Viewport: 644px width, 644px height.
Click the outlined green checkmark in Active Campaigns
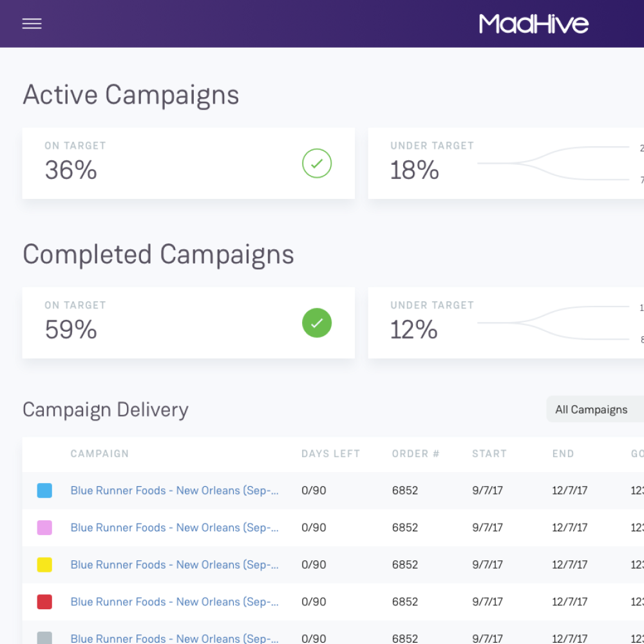coord(317,164)
